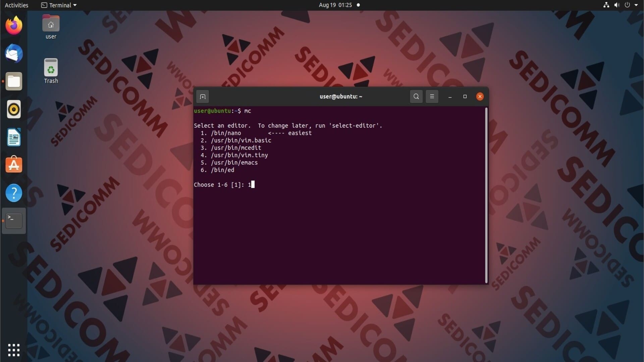Click the '/usr/bin/mcedit' line

click(x=231, y=148)
